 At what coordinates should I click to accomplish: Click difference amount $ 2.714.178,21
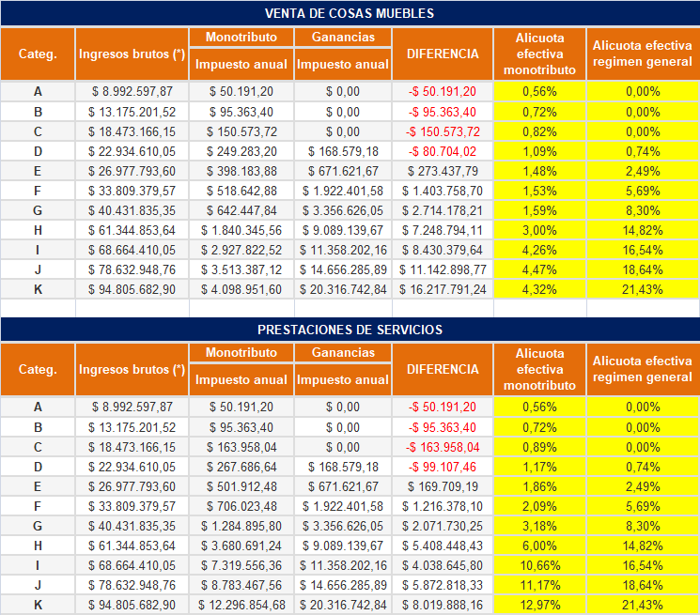click(x=443, y=210)
